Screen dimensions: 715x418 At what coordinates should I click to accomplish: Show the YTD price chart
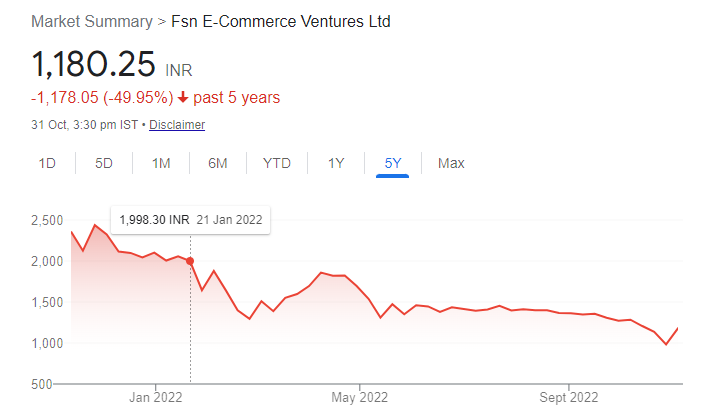pyautogui.click(x=277, y=163)
